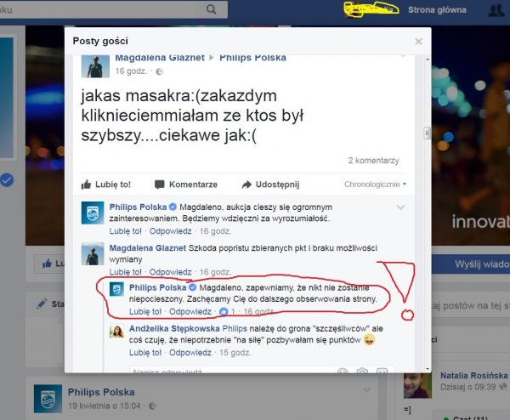
Task: Click Odpowiedz under Magdalena Glaznet's comment
Action: (x=171, y=272)
